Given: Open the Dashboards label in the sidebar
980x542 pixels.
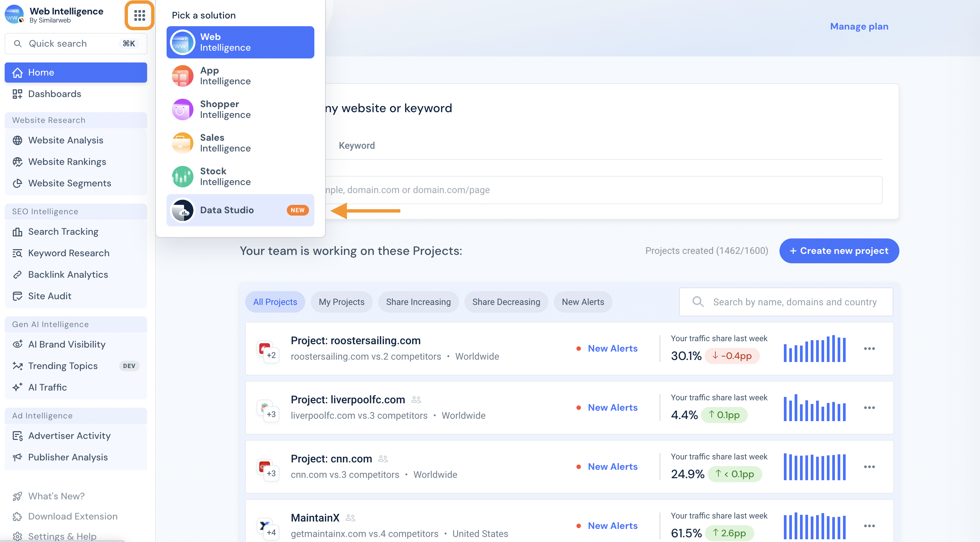Looking at the screenshot, I should (x=55, y=94).
